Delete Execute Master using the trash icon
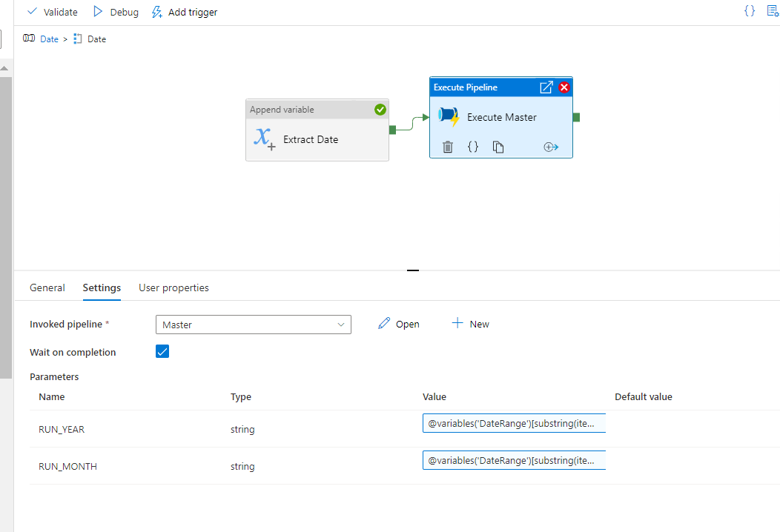This screenshot has height=532, width=780. click(x=448, y=147)
